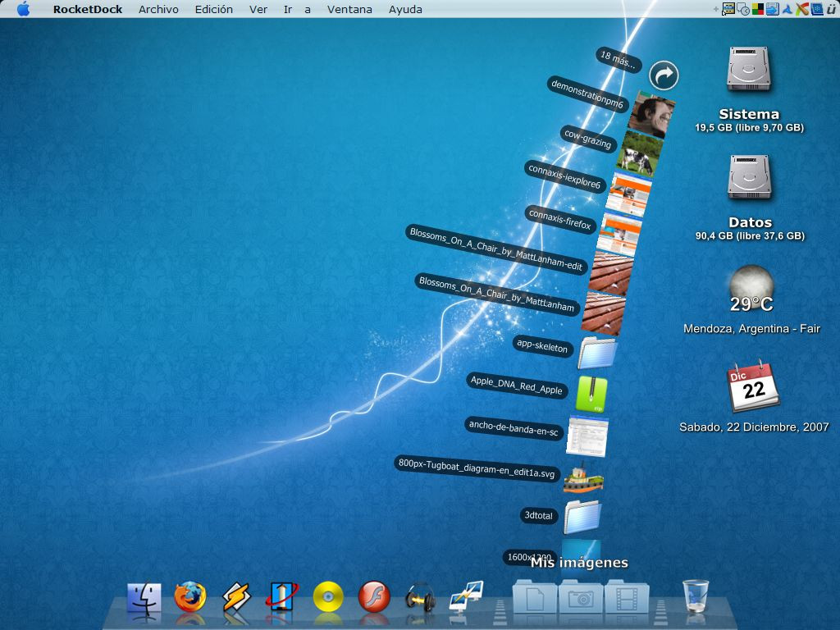Click the yellow CD disc dock icon
Screen dimensions: 840x630
[328, 596]
